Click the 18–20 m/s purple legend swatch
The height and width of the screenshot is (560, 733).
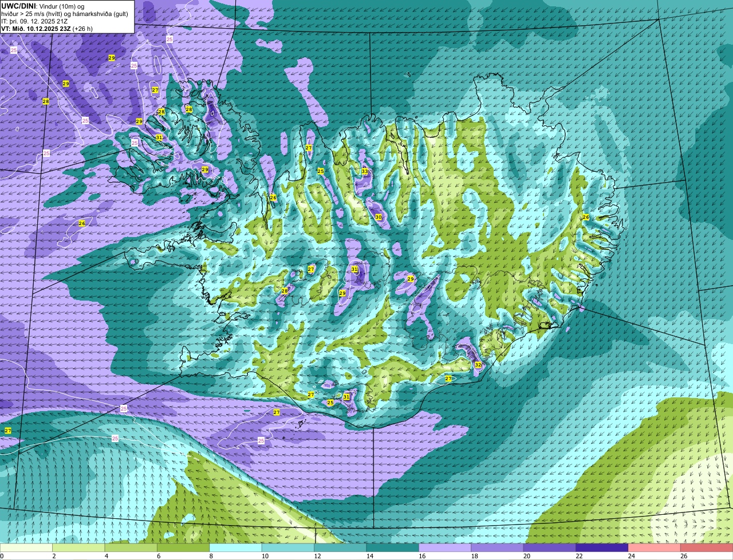coord(498,548)
